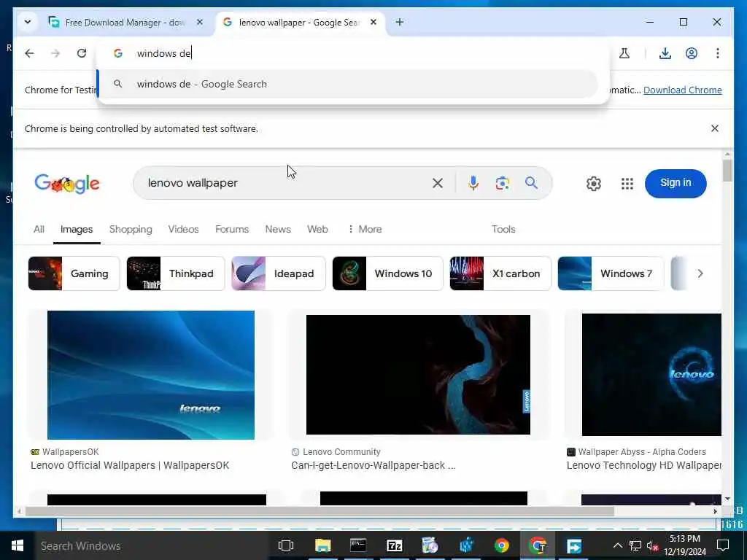The height and width of the screenshot is (560, 747).
Task: Show more filter chips with right chevron
Action: [x=700, y=273]
